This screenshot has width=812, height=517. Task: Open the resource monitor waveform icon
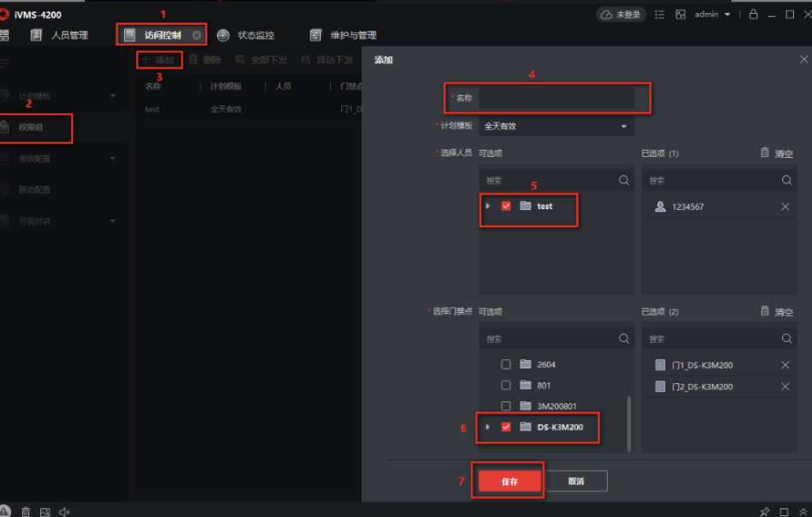point(681,15)
